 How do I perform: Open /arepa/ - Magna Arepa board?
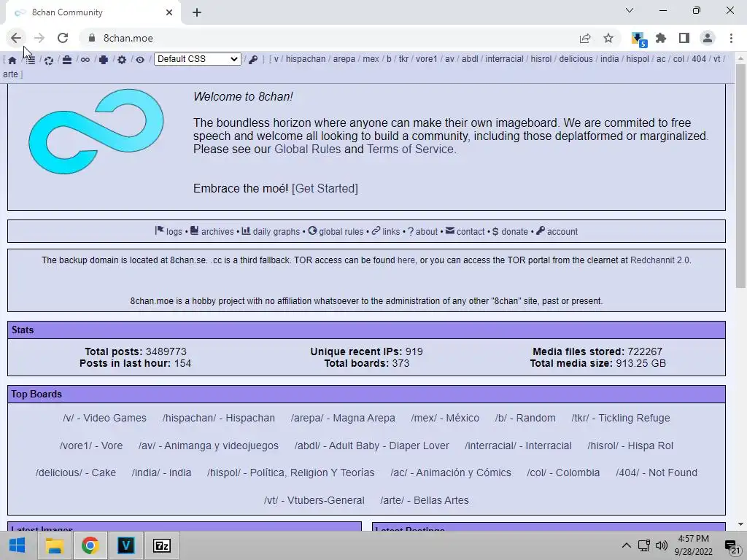343,418
